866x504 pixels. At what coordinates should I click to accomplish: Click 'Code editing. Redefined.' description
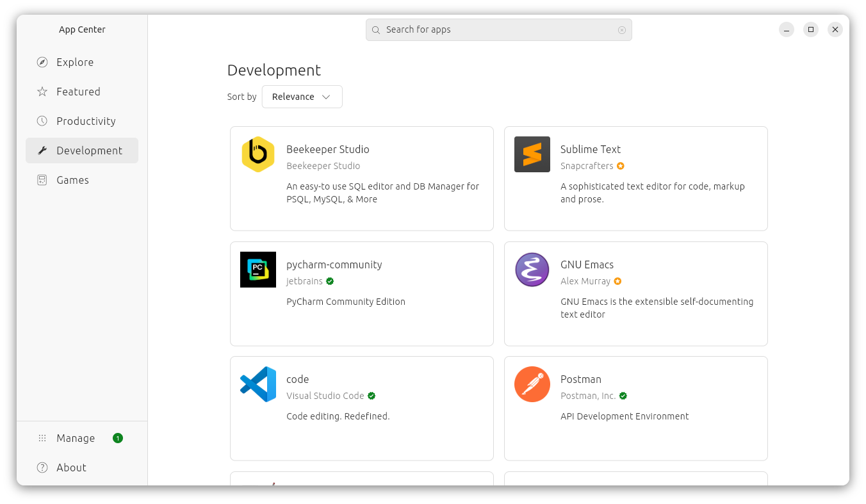click(x=338, y=416)
